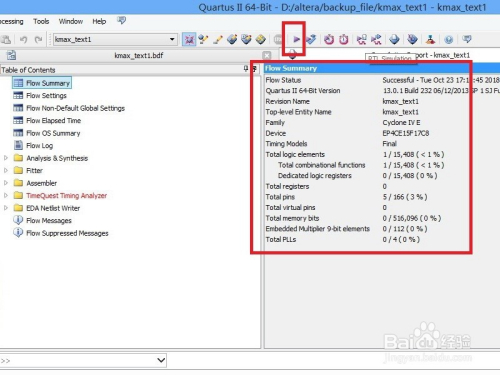Open the bottom command combo box arrow
This screenshot has height=375, width=500.
[x=161, y=360]
